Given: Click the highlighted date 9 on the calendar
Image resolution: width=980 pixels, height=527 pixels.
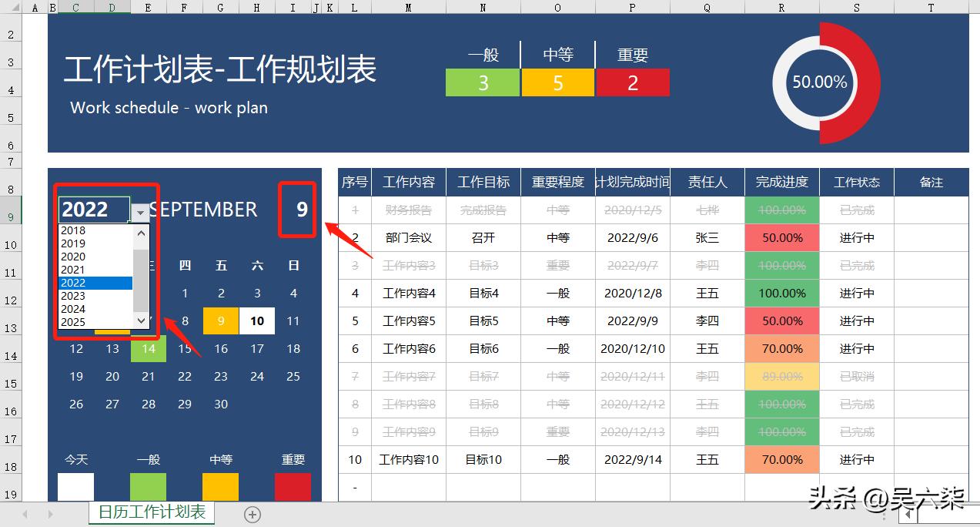Looking at the screenshot, I should pyautogui.click(x=221, y=321).
